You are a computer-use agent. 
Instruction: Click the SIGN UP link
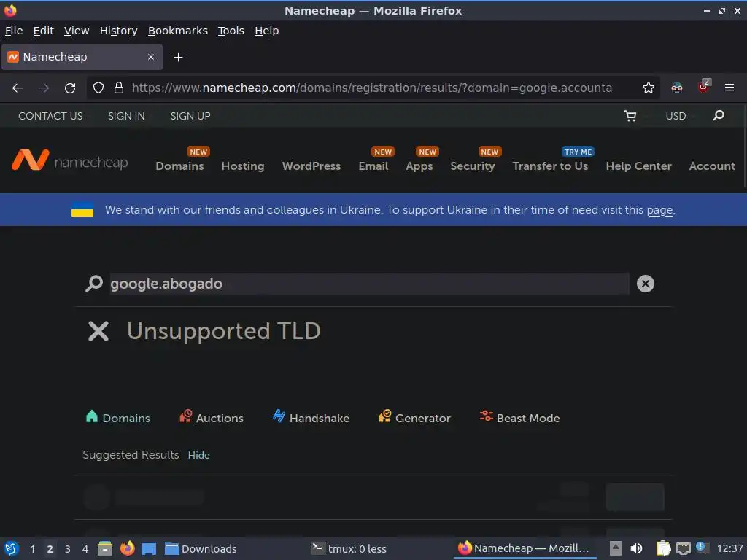(190, 116)
